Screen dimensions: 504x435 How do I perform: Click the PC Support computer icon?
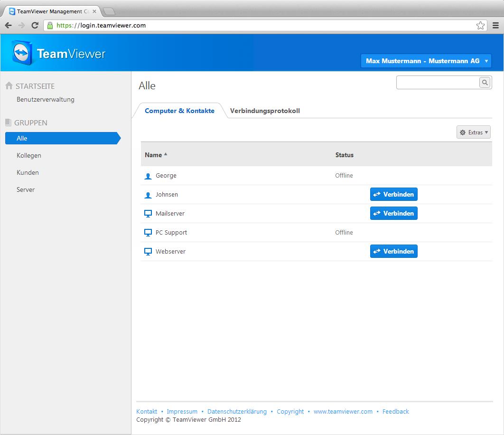point(148,233)
